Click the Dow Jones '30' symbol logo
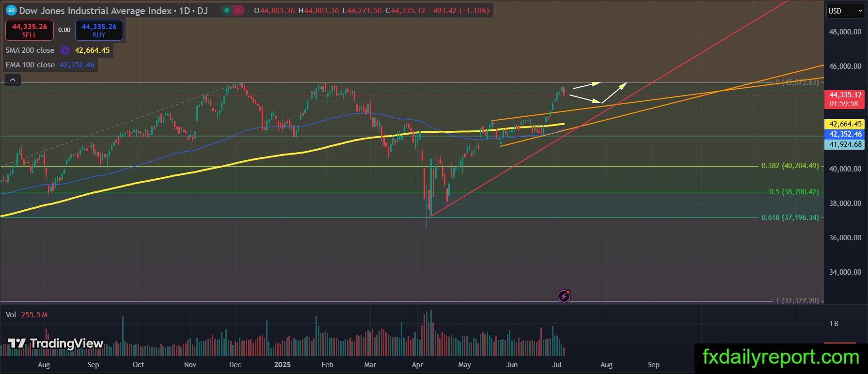This screenshot has width=868, height=374. (x=11, y=10)
